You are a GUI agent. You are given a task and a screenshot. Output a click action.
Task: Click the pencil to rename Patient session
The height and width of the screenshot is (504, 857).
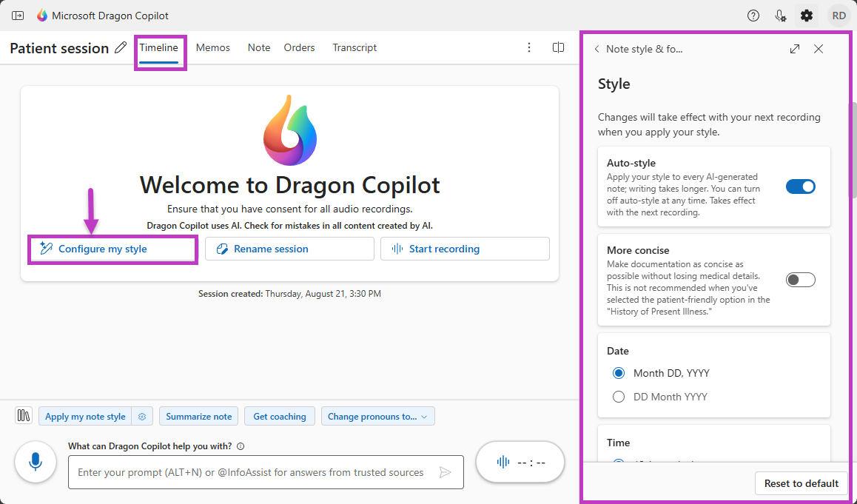(x=121, y=47)
